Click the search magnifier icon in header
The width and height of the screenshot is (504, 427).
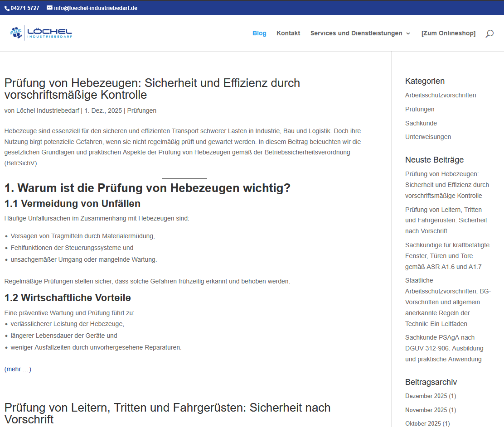[489, 34]
